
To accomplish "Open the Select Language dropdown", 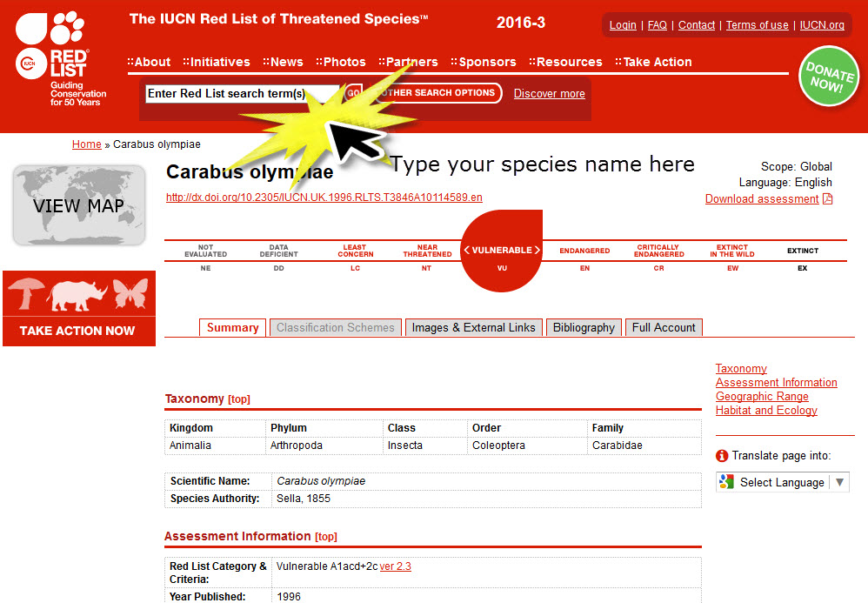I will pos(782,482).
